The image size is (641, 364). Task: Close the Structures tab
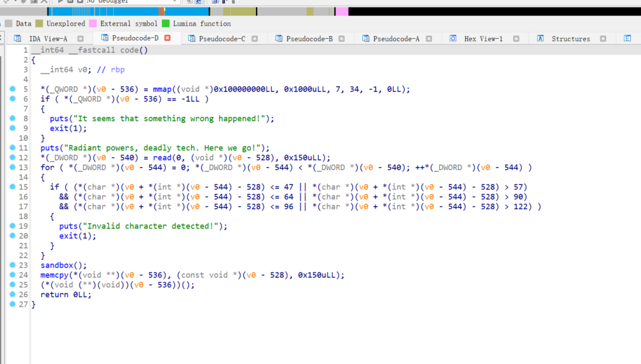pyautogui.click(x=603, y=39)
